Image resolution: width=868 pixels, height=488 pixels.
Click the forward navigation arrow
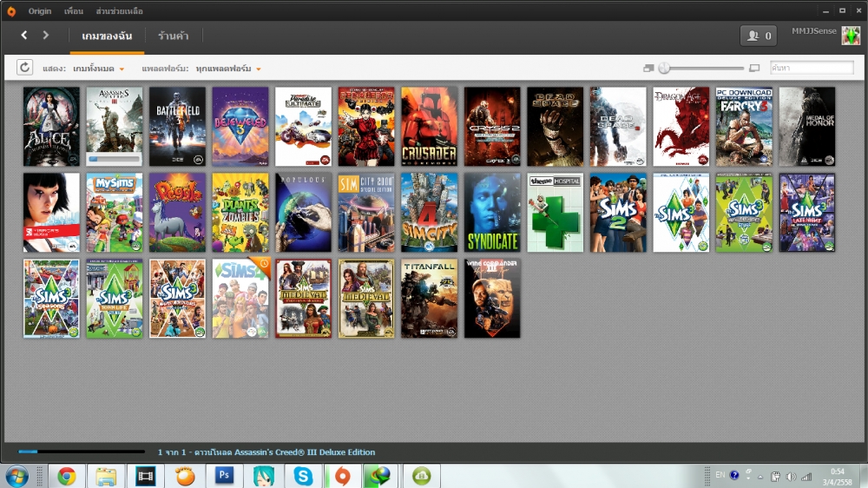pos(45,36)
